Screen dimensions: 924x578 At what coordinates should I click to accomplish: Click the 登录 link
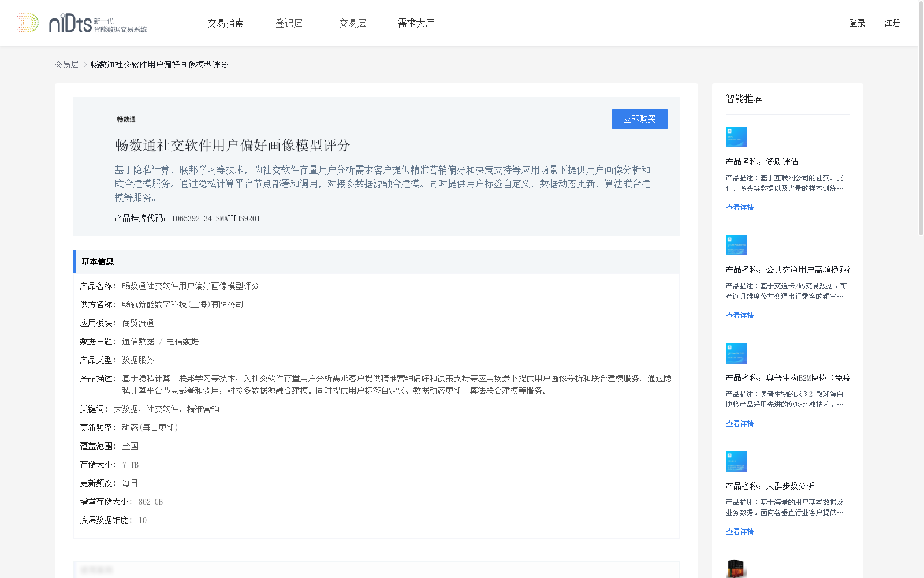pyautogui.click(x=857, y=23)
